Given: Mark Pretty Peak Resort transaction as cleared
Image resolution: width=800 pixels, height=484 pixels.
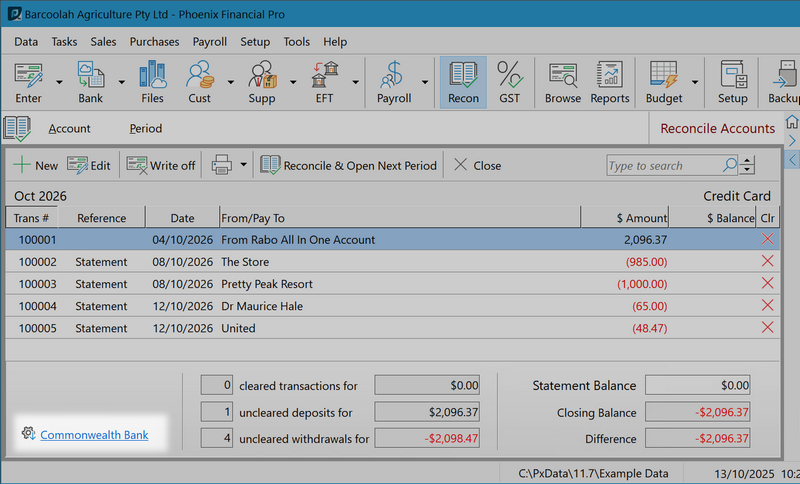Looking at the screenshot, I should click(x=768, y=284).
